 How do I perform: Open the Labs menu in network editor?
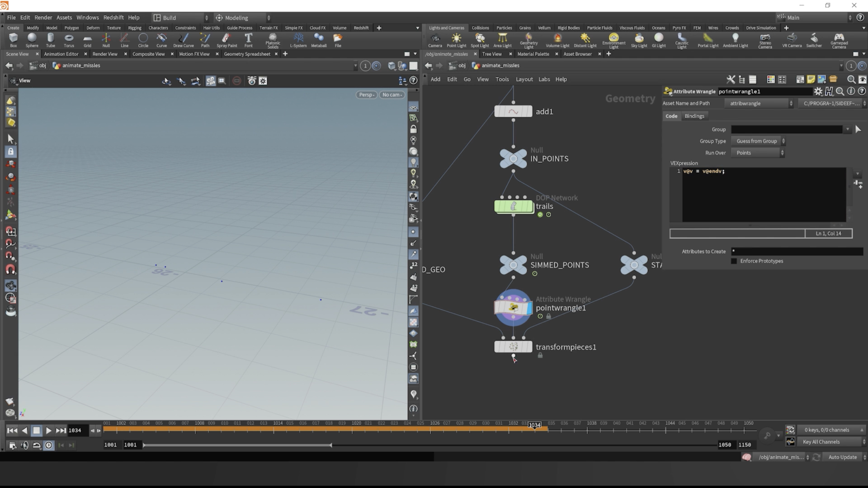(x=544, y=79)
